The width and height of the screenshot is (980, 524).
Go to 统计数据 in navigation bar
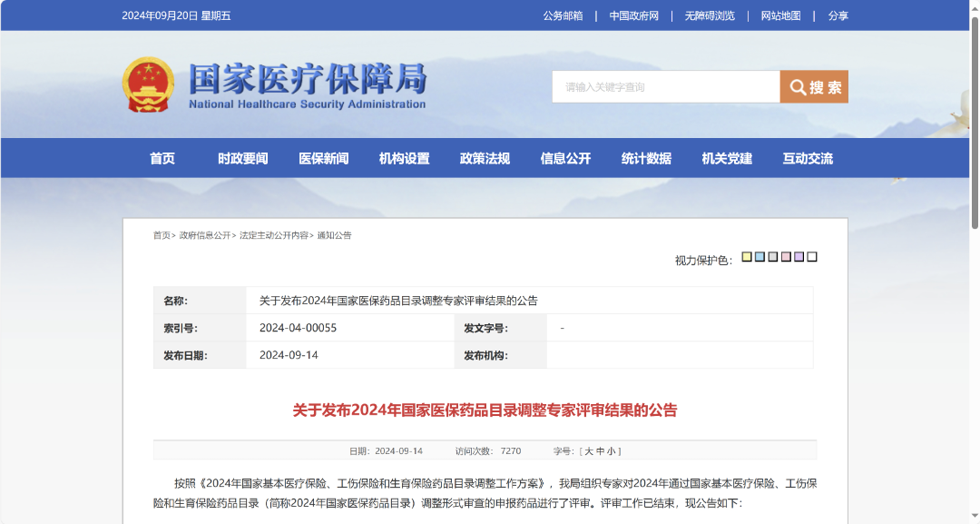[x=646, y=158]
